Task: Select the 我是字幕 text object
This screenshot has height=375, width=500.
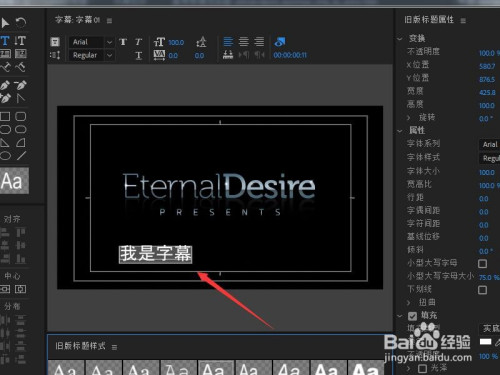Action: 156,254
